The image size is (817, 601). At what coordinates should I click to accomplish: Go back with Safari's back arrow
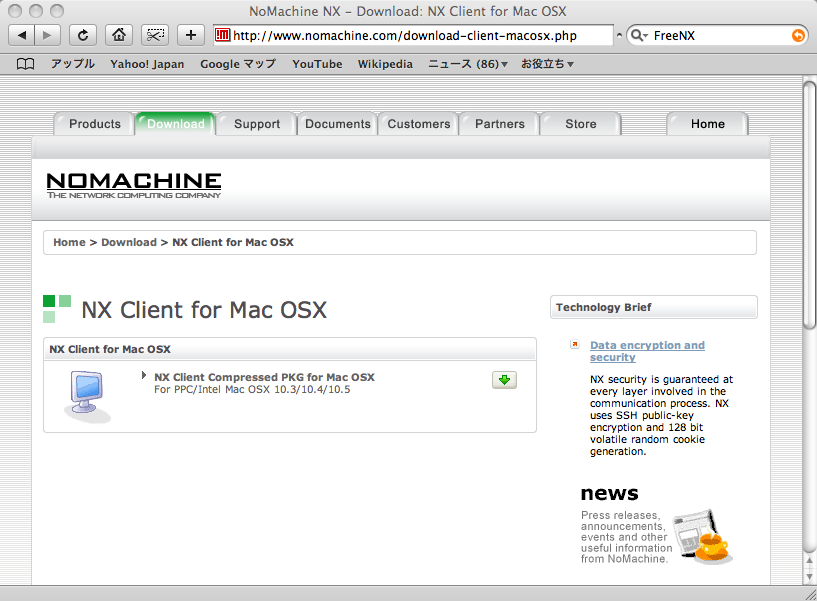(22, 35)
